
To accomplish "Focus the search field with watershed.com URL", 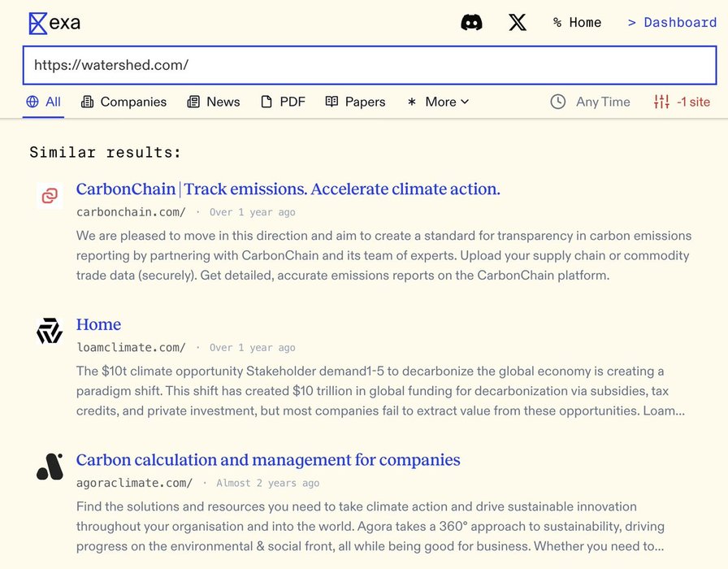I will click(370, 65).
